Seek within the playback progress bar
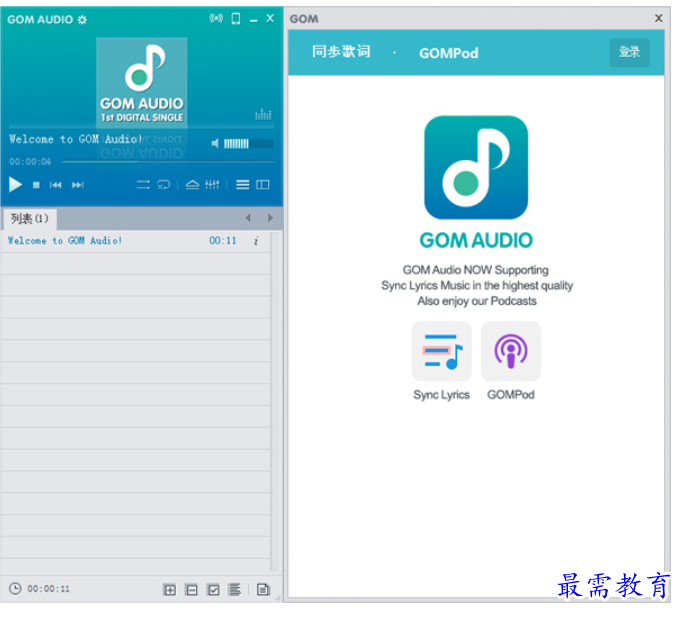 point(168,162)
